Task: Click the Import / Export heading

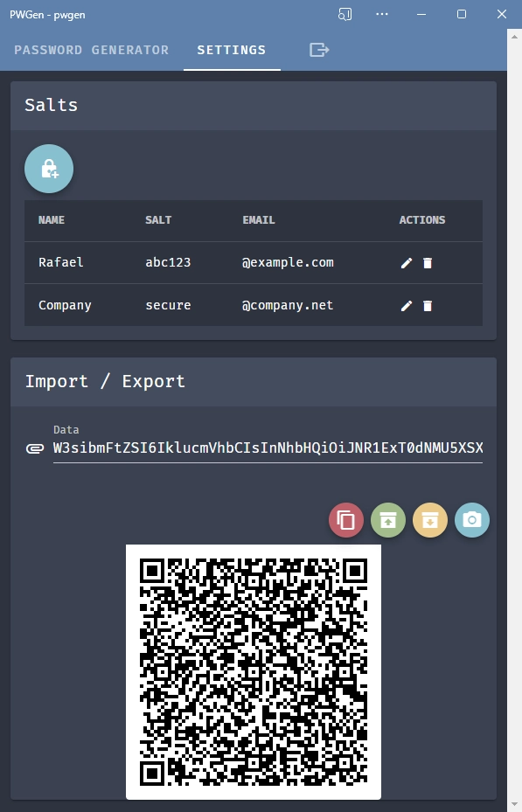Action: pyautogui.click(x=105, y=382)
